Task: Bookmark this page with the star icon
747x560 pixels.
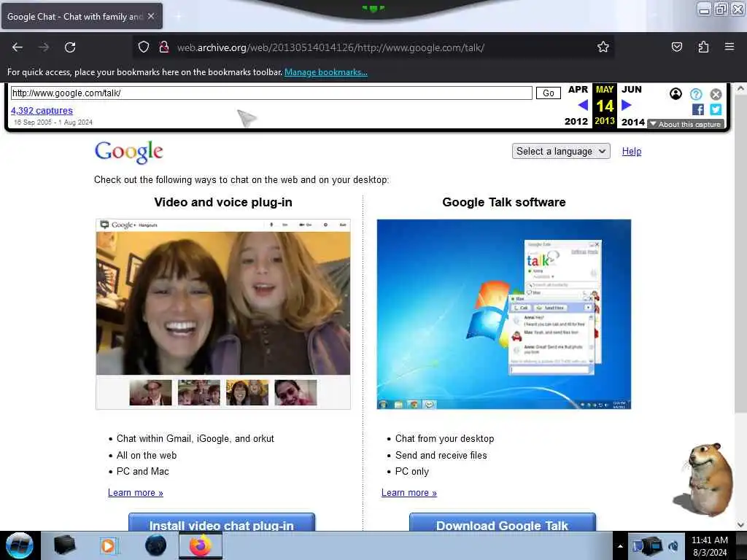Action: pos(603,47)
